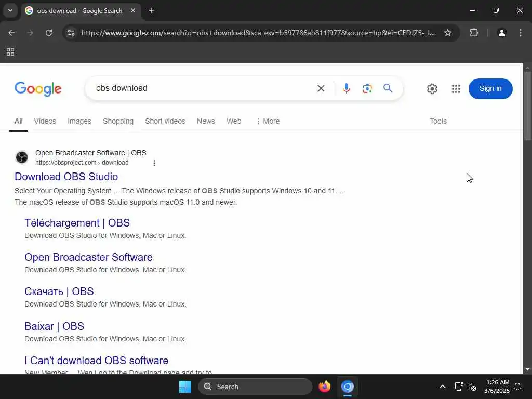Open the Open Broadcaster Software sublink

click(x=88, y=257)
